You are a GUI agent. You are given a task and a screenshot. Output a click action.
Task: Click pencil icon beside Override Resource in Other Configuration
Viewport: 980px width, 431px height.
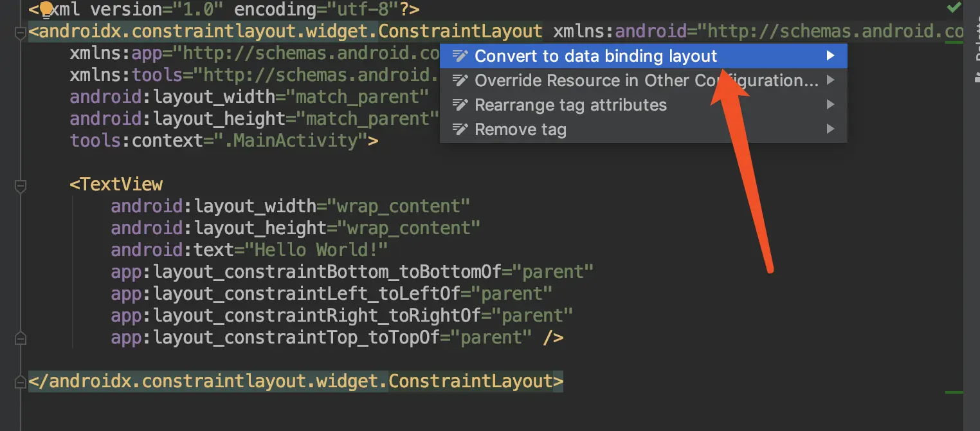click(x=460, y=80)
